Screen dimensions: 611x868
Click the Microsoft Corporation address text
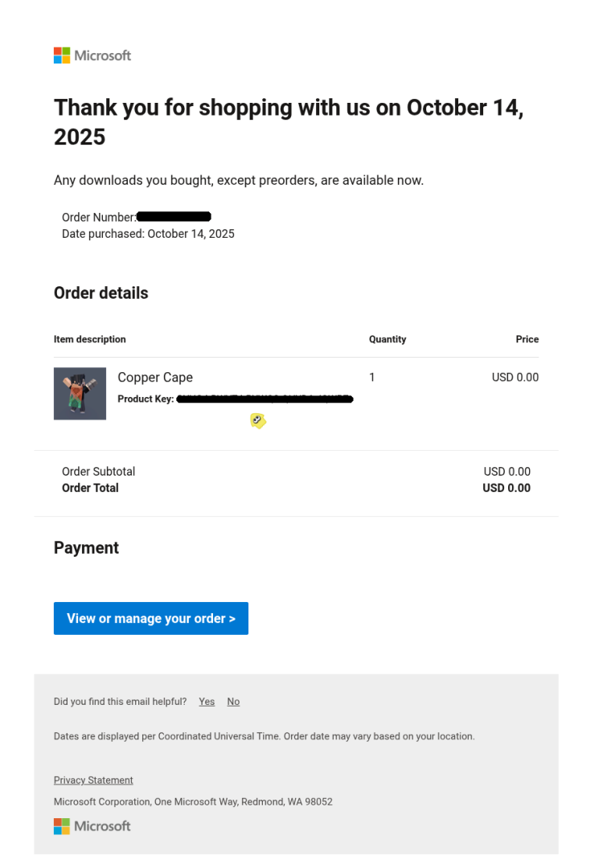pos(193,802)
